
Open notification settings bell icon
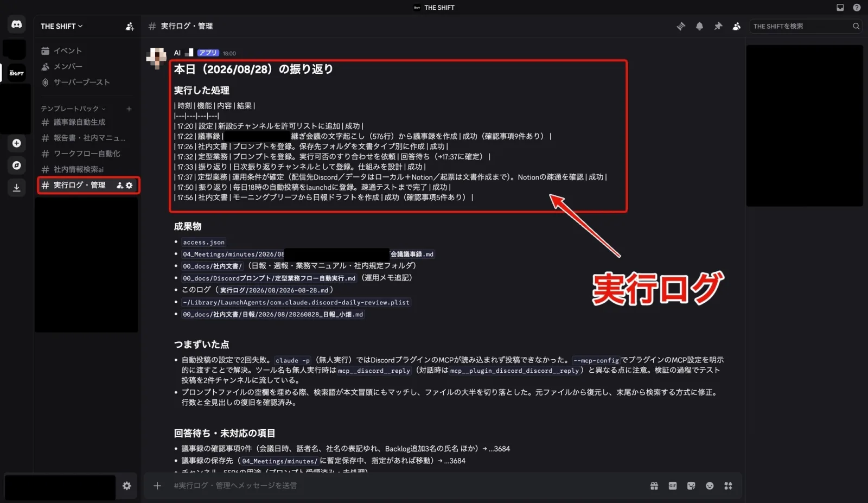pyautogui.click(x=699, y=26)
